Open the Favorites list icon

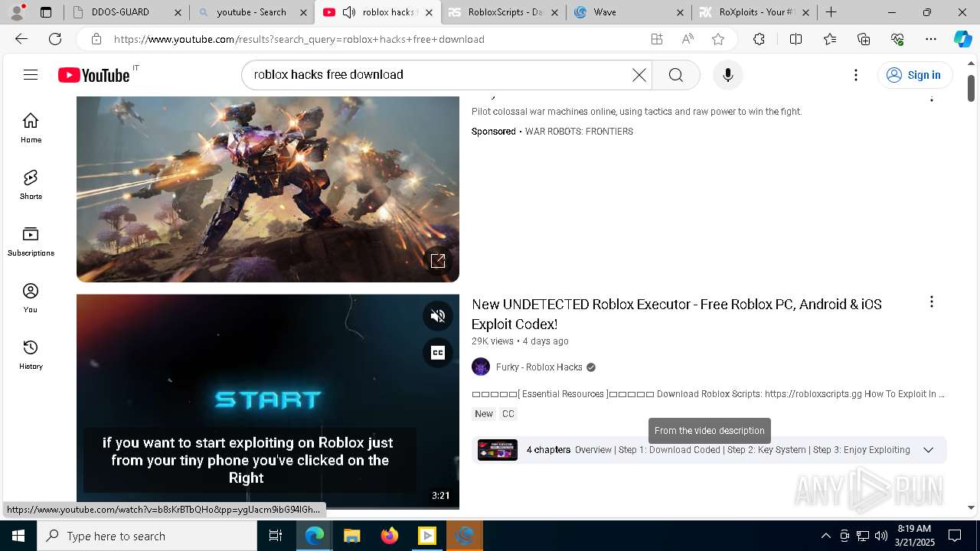(x=830, y=39)
